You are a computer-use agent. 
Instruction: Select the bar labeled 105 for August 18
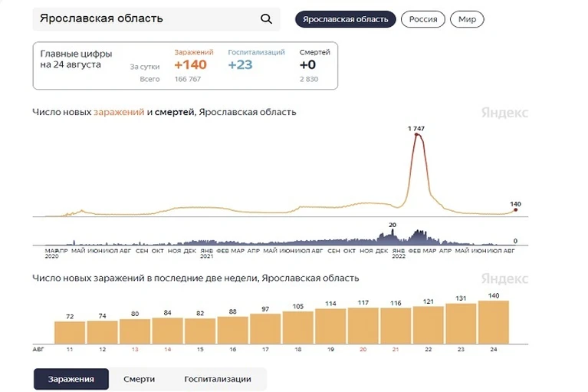tap(297, 328)
